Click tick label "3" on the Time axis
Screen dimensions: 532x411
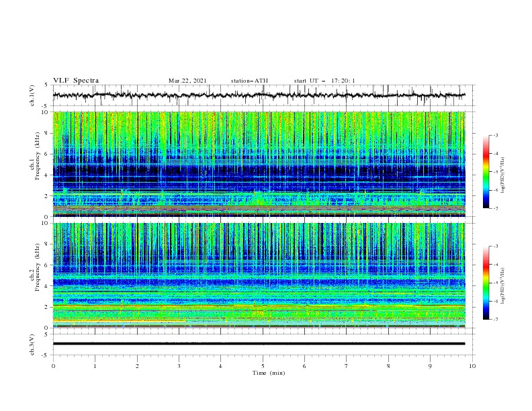[x=179, y=366]
